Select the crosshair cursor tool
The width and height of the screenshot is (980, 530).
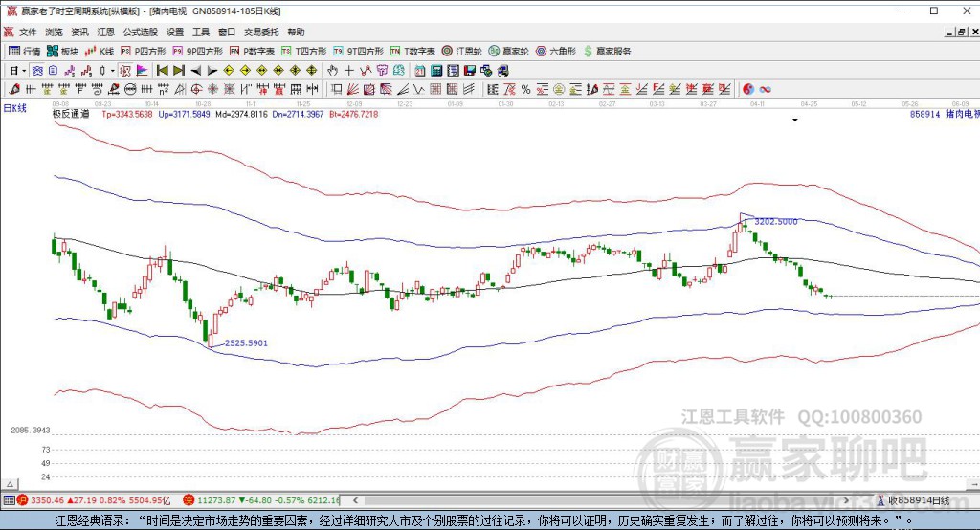coord(348,71)
